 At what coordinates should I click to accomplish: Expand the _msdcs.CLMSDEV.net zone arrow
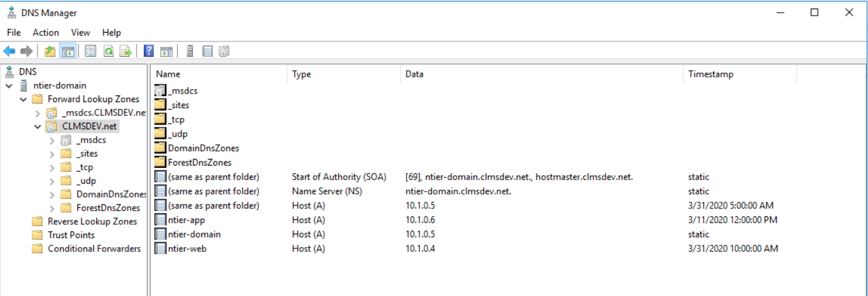[x=38, y=113]
